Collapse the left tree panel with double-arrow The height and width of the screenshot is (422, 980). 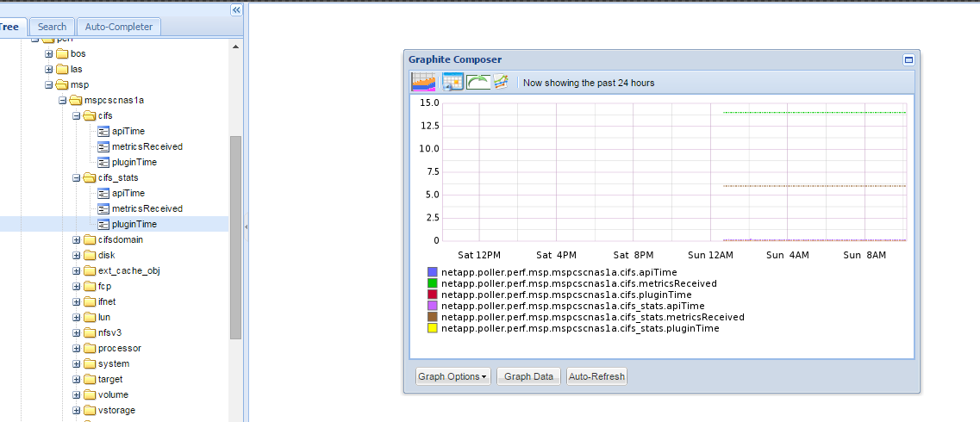tap(236, 9)
